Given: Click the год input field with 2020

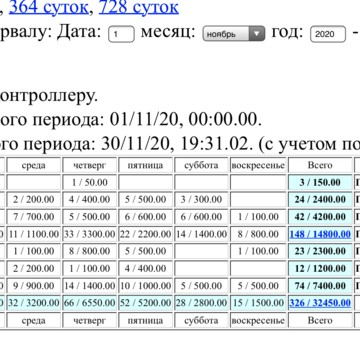Looking at the screenshot, I should click(328, 34).
